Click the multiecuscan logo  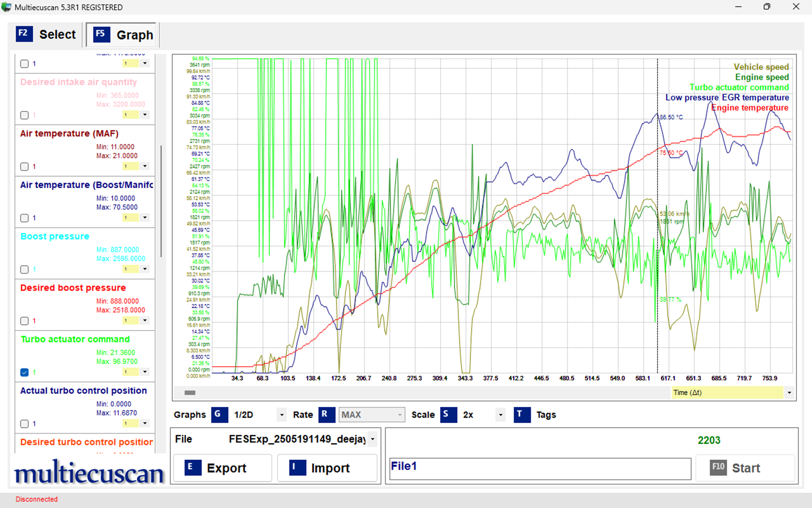click(89, 473)
